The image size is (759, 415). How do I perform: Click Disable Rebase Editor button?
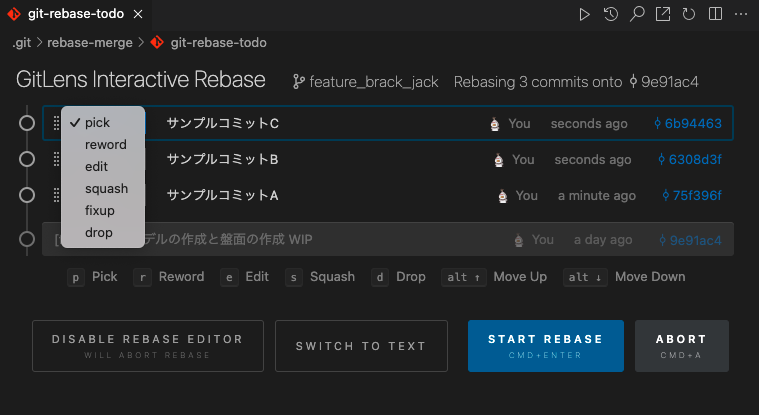(x=148, y=346)
